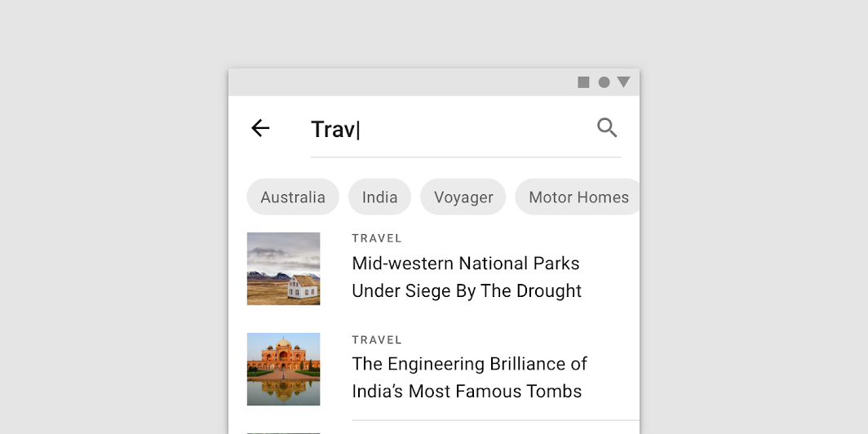Click 'Under Siege By The Drought' text
Screen dimensions: 868x434
pyautogui.click(x=467, y=290)
